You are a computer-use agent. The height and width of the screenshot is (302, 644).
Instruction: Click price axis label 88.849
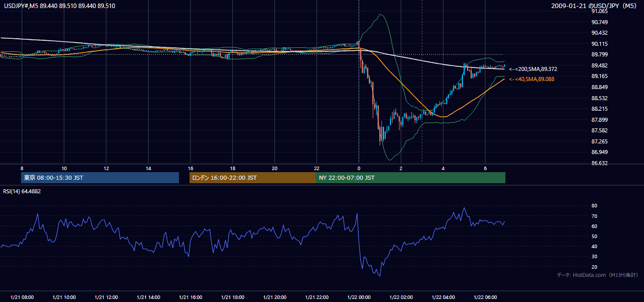[600, 87]
